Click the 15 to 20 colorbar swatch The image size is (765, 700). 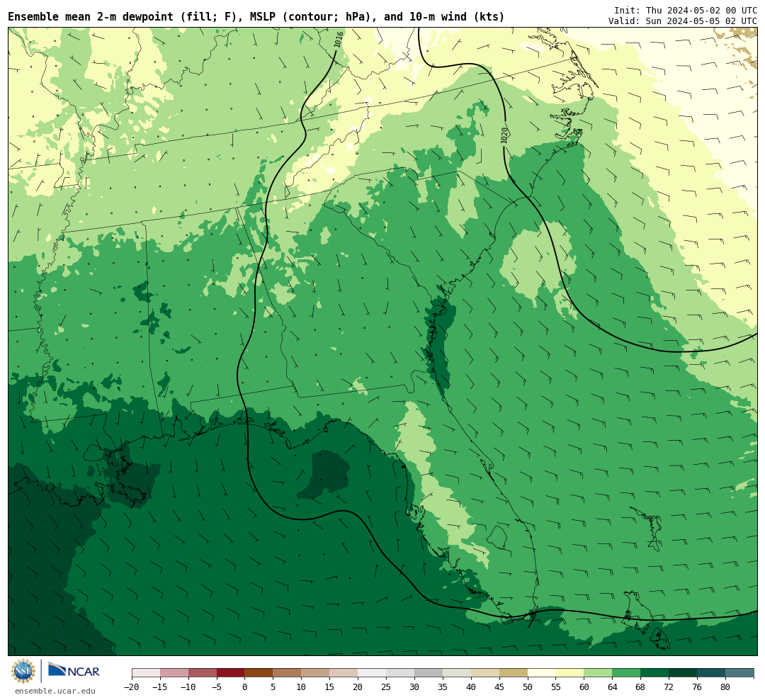point(344,673)
